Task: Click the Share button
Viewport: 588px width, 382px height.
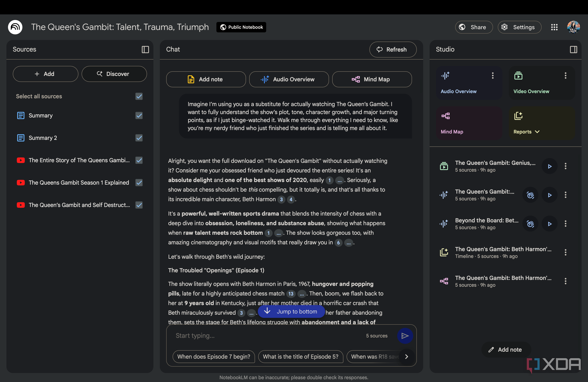Action: 474,27
